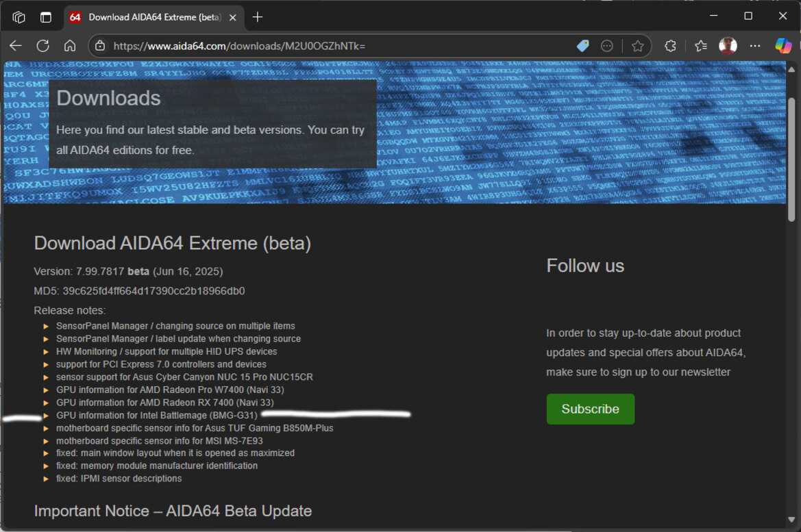
Task: Reload the page with refresh icon
Action: (43, 46)
